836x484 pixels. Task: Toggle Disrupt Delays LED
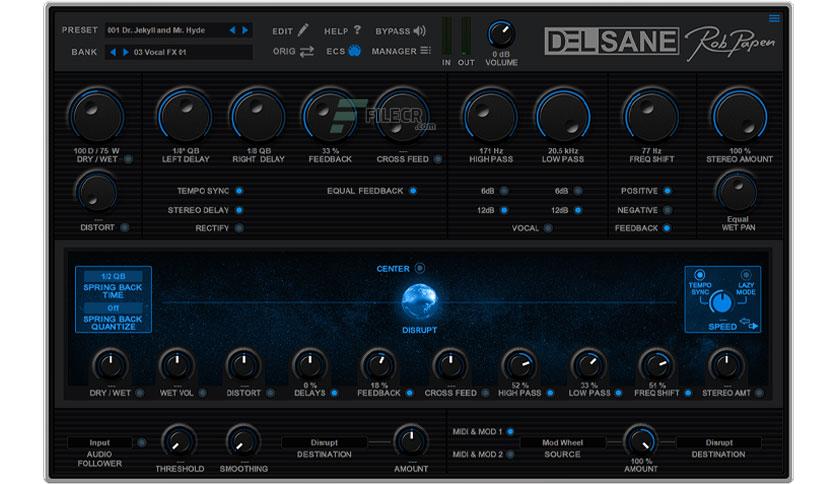click(x=334, y=393)
